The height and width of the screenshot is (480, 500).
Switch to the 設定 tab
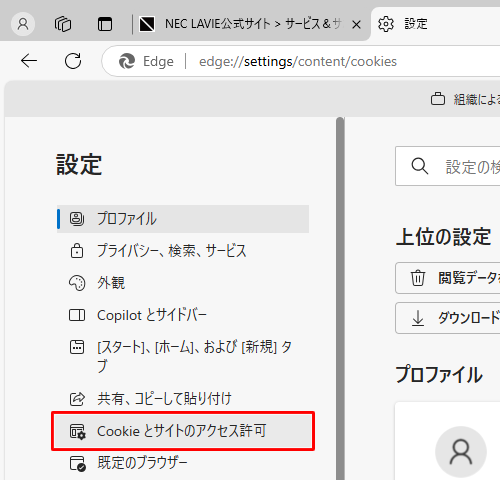(435, 24)
